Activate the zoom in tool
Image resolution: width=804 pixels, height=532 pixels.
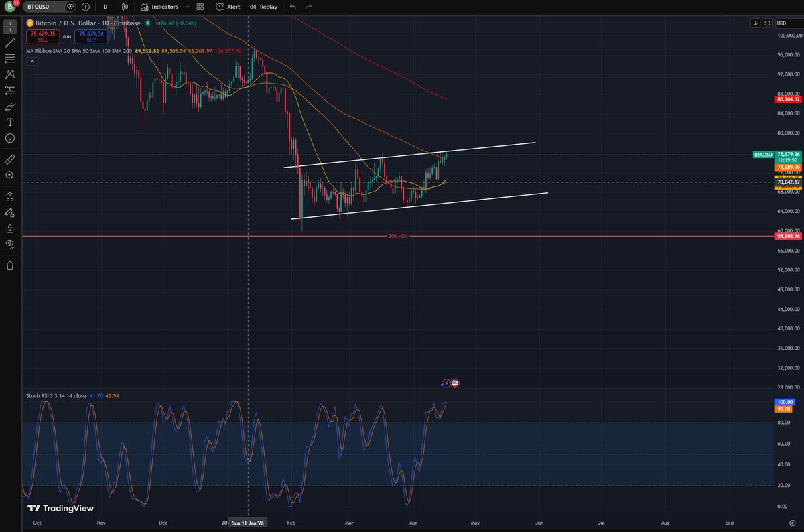[x=10, y=175]
